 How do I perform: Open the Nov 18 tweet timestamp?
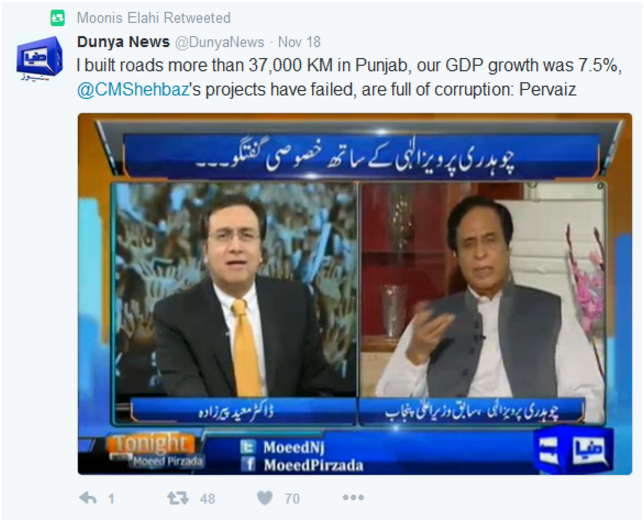click(x=299, y=42)
